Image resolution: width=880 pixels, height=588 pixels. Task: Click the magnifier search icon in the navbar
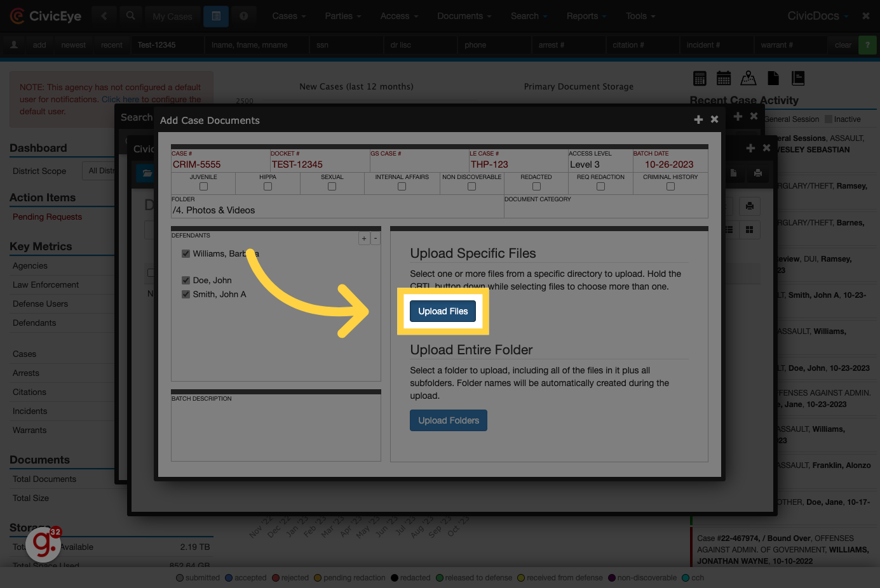pos(130,16)
